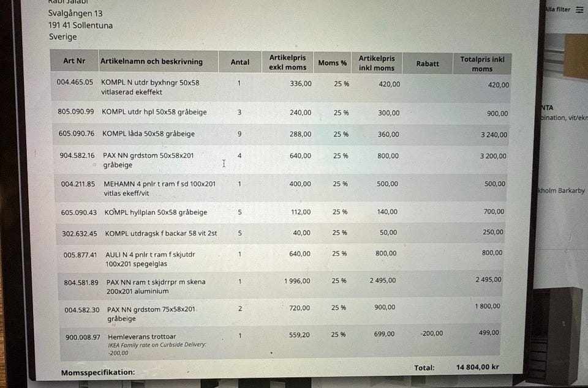This screenshot has width=588, height=388.
Task: Click the 14 804,00 kr total amount
Action: (478, 367)
